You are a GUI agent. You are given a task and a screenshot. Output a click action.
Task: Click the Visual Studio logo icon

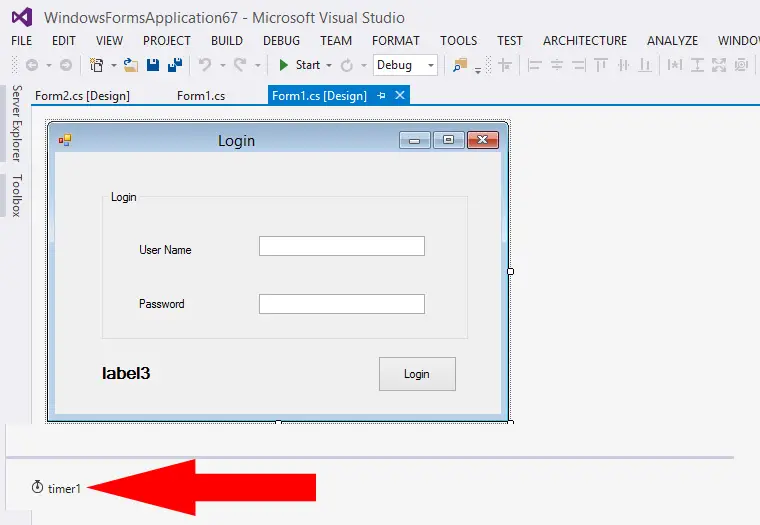click(22, 17)
